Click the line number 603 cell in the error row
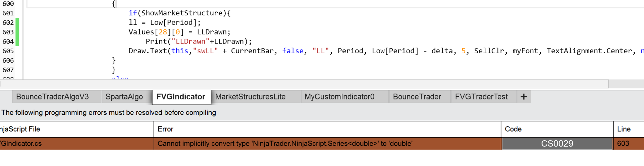This screenshot has width=644, height=166. (x=629, y=144)
